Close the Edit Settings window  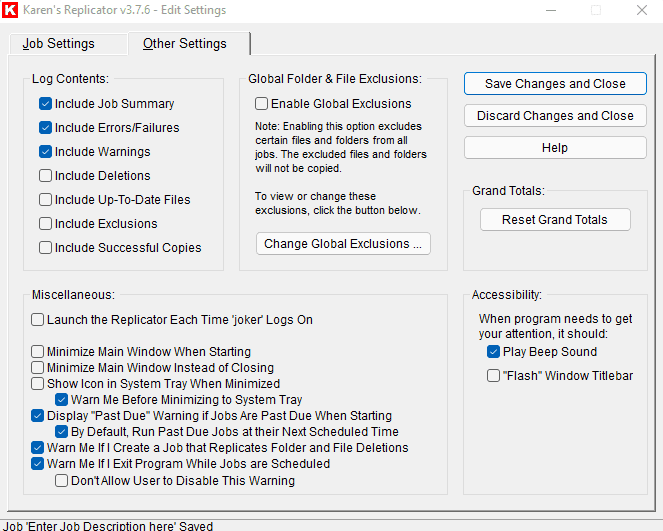pos(642,10)
